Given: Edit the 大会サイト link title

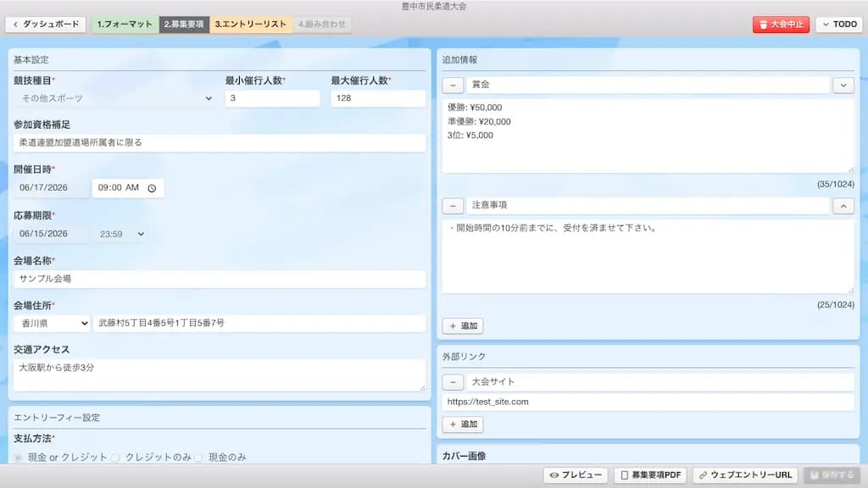Looking at the screenshot, I should point(659,382).
